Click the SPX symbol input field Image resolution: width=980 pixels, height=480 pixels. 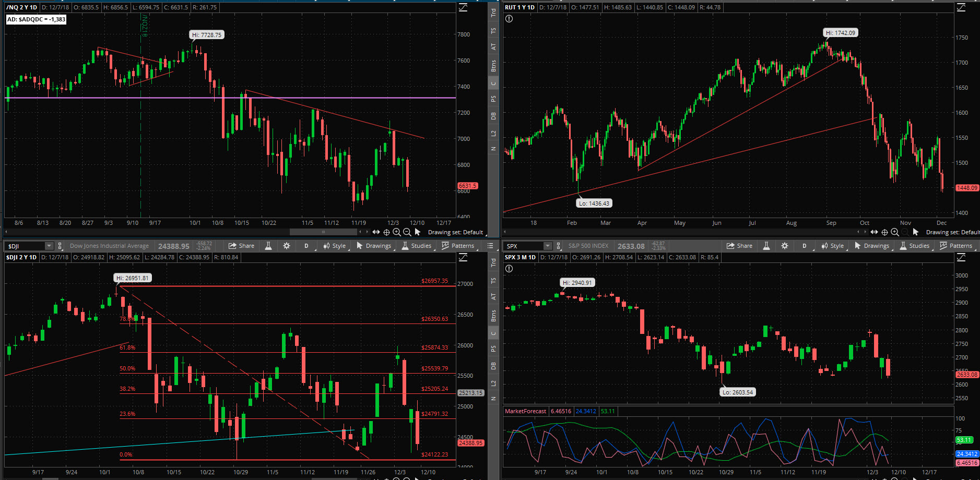tap(524, 246)
